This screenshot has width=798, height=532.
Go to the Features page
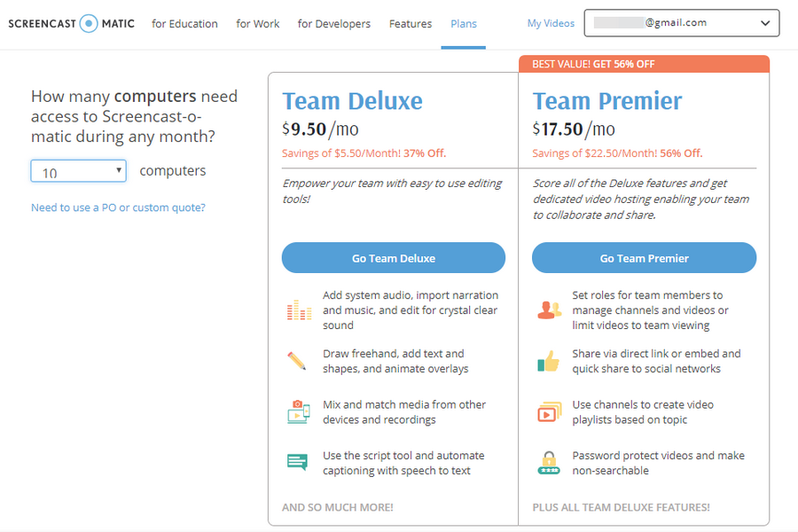pyautogui.click(x=411, y=24)
